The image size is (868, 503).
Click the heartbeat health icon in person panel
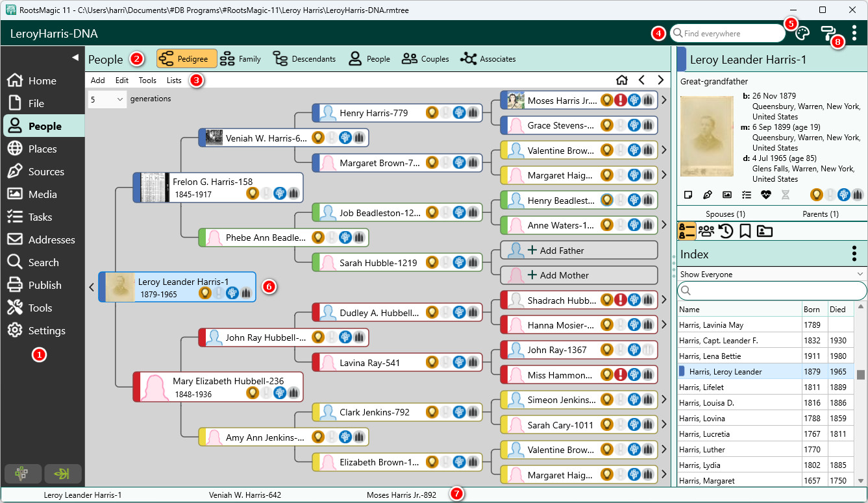pyautogui.click(x=766, y=194)
